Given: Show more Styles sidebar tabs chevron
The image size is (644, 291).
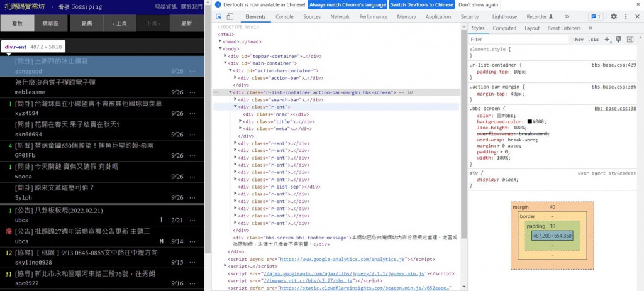Looking at the screenshot, I should click(x=590, y=28).
